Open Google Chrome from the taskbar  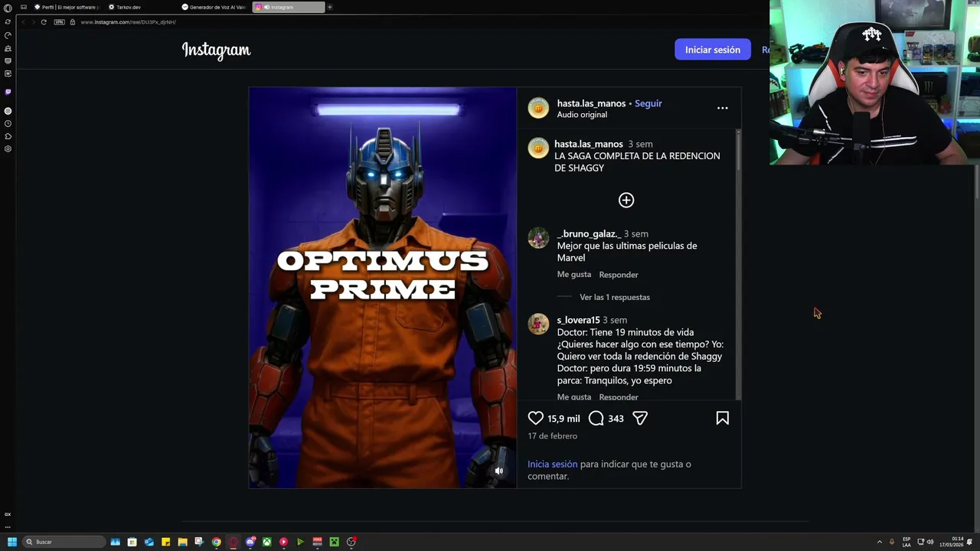pos(217,542)
